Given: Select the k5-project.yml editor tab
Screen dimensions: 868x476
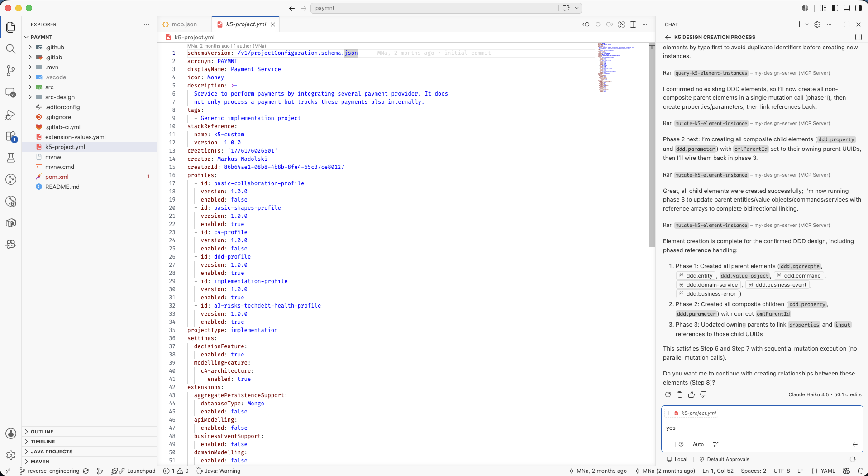Looking at the screenshot, I should click(x=246, y=24).
